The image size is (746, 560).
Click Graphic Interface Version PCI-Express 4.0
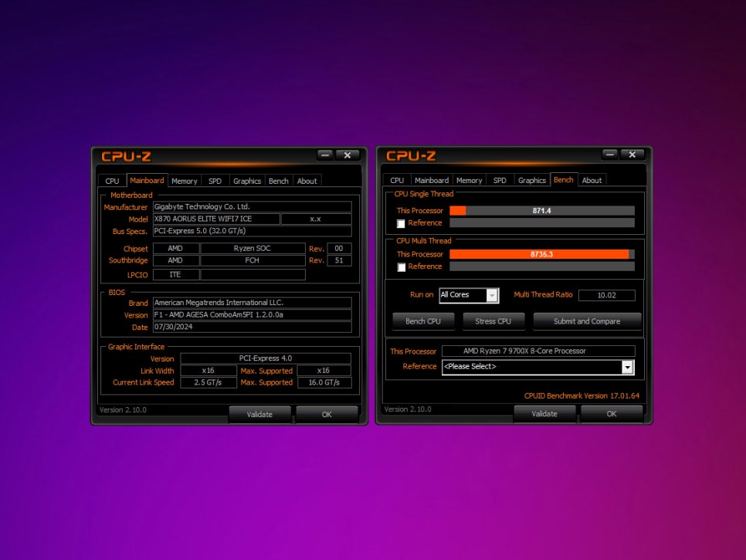(266, 358)
